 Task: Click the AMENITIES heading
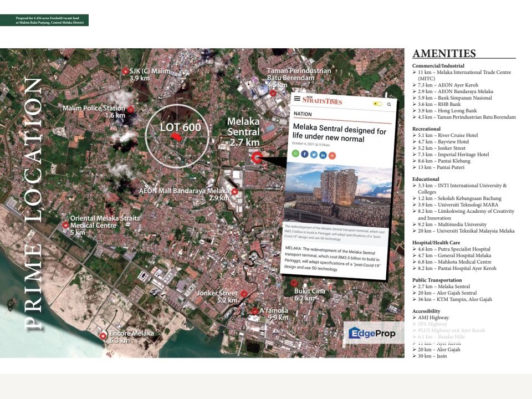(444, 54)
